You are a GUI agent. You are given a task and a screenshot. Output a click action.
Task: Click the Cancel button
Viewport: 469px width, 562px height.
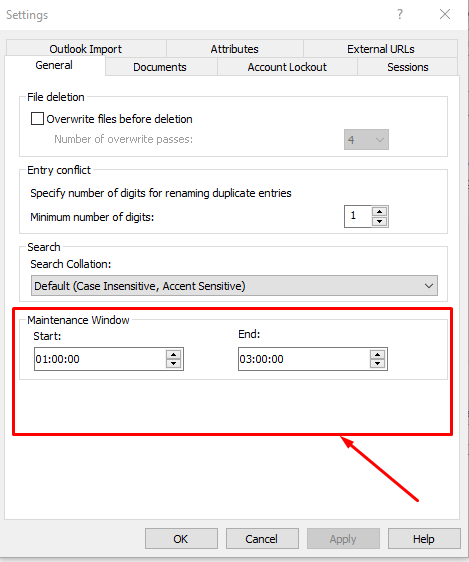click(x=262, y=539)
